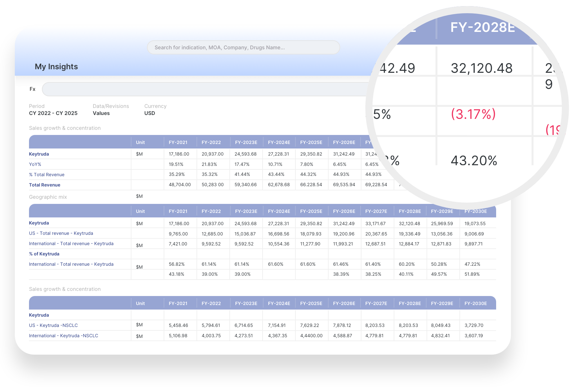
Task: Select International revenue cell 10,554.36
Action: point(279,244)
